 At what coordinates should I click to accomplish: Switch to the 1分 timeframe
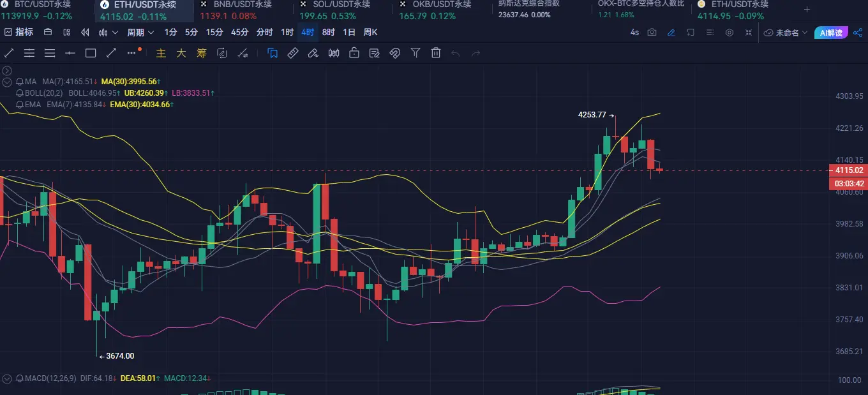(x=170, y=32)
